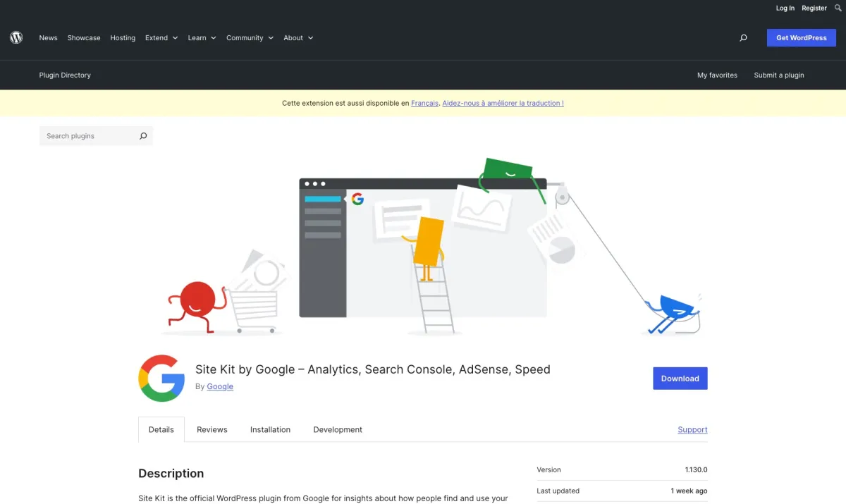This screenshot has width=846, height=504.
Task: Open My favorites
Action: pos(717,75)
